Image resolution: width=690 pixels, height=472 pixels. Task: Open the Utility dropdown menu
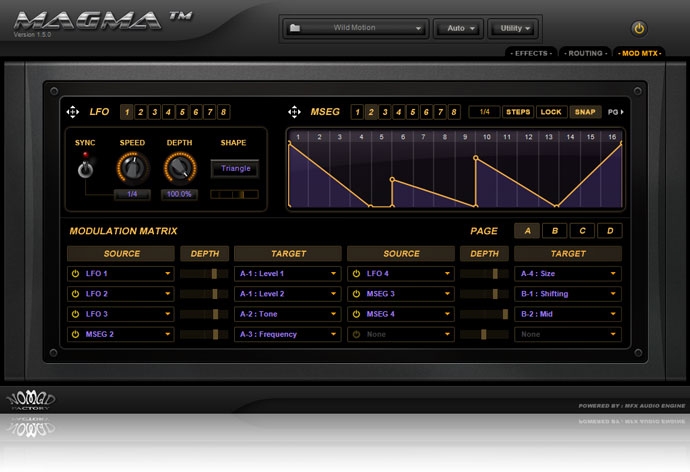point(513,29)
